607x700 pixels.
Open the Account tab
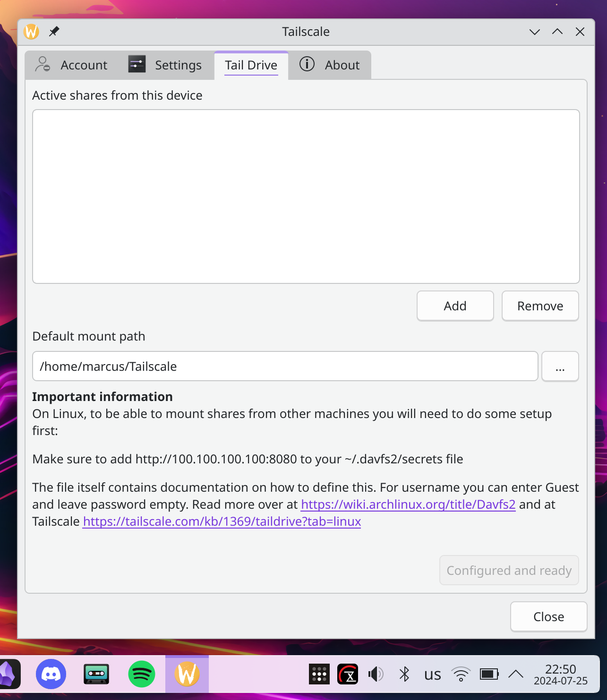[x=71, y=65]
